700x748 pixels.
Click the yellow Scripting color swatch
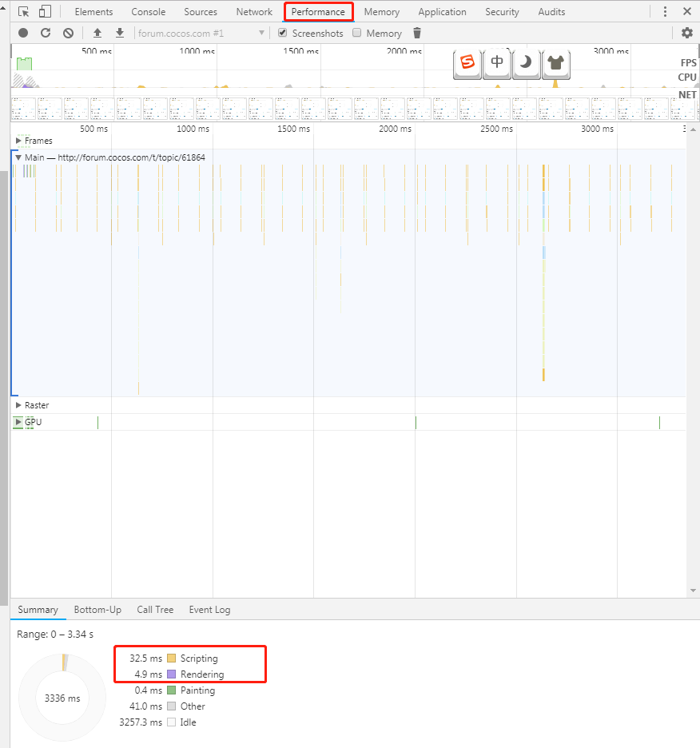[171, 658]
